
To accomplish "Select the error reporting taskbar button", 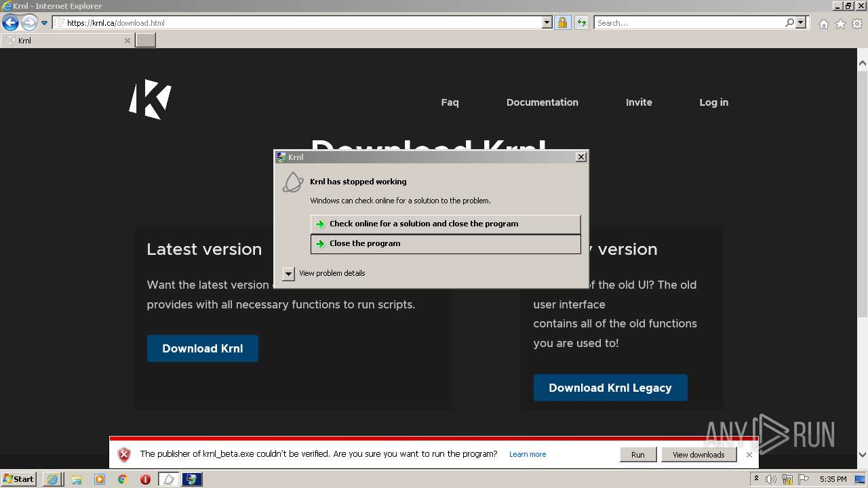I will tap(192, 479).
